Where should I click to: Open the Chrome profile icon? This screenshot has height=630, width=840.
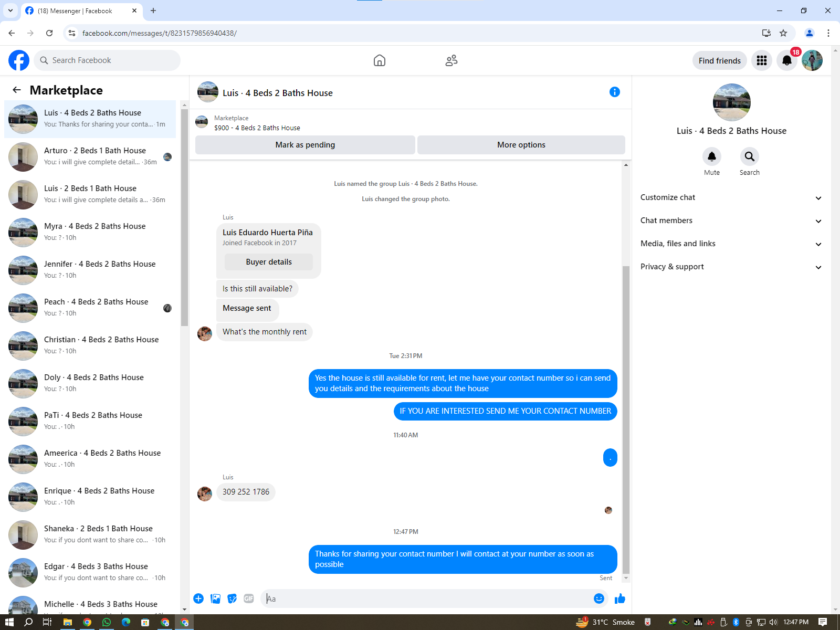point(810,33)
